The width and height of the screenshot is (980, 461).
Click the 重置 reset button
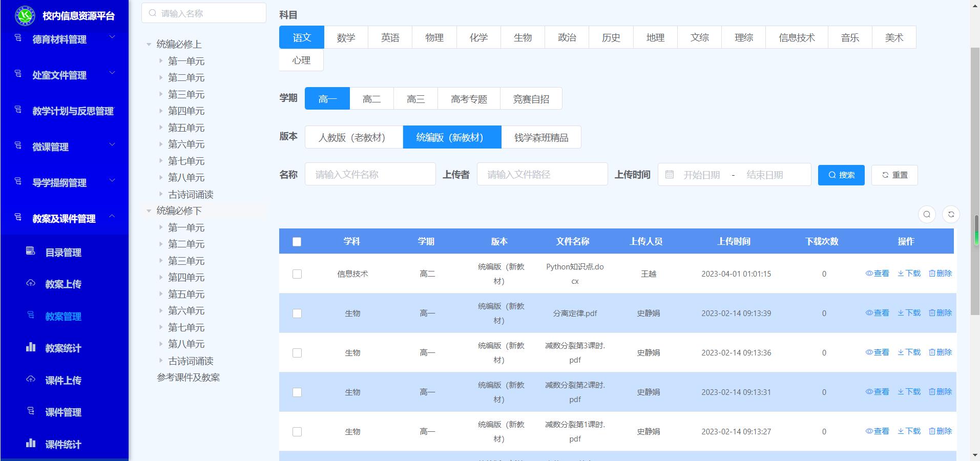(x=894, y=175)
